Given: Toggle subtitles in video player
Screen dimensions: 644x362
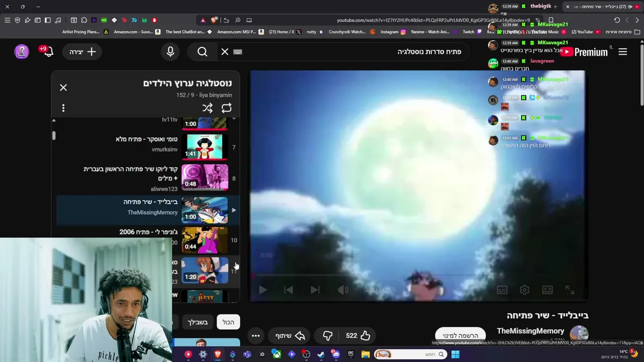Looking at the screenshot, I should point(502,290).
